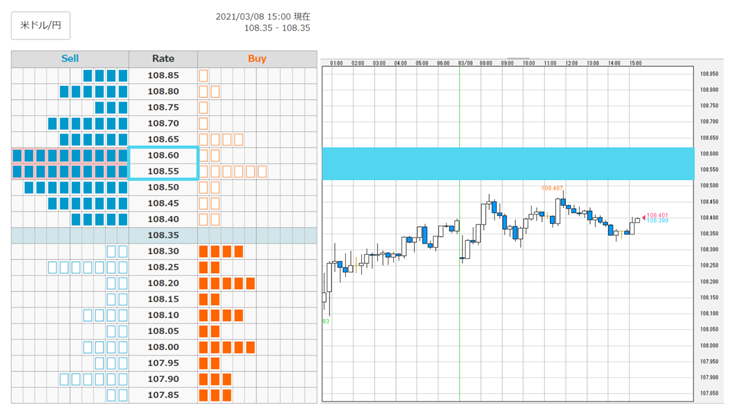Select the 108.25 rate cell
736x411 pixels.
(x=163, y=267)
